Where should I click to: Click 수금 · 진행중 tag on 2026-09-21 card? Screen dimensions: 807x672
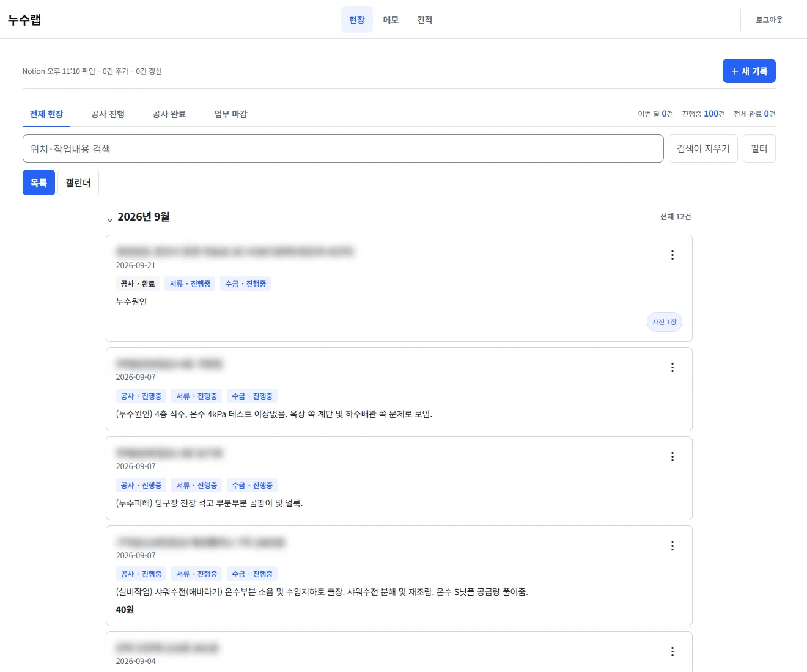246,284
